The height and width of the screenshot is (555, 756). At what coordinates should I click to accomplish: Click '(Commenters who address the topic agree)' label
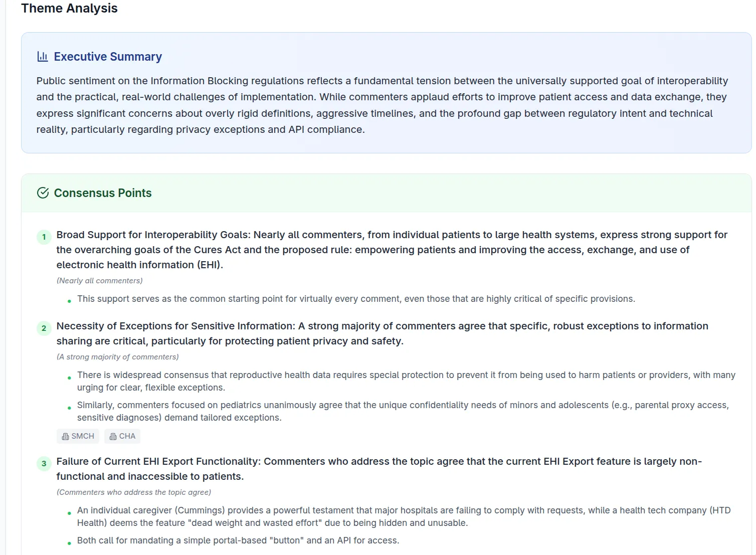pyautogui.click(x=134, y=492)
